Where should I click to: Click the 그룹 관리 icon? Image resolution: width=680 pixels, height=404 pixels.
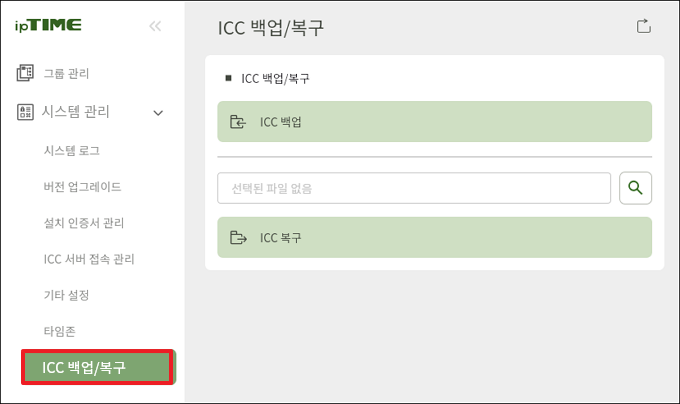click(26, 73)
